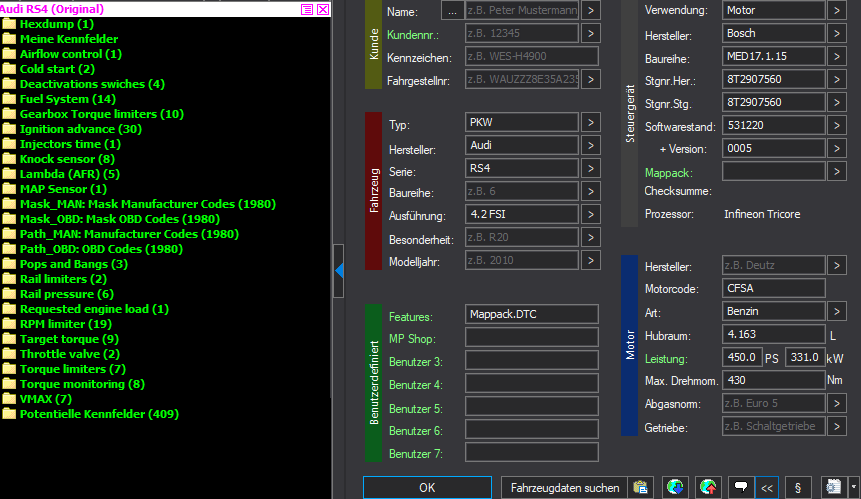Select the Cold start (2) folder
Image resolution: width=861 pixels, height=499 pixels.
(x=57, y=69)
